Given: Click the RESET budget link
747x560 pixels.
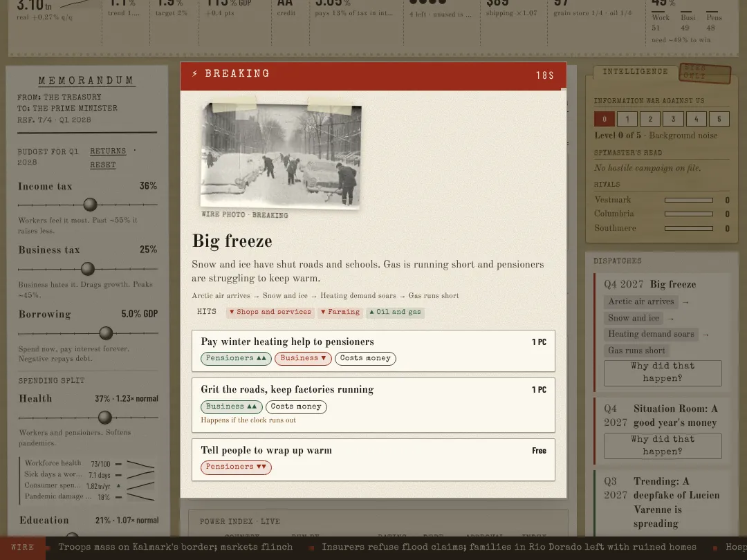Looking at the screenshot, I should (x=103, y=165).
